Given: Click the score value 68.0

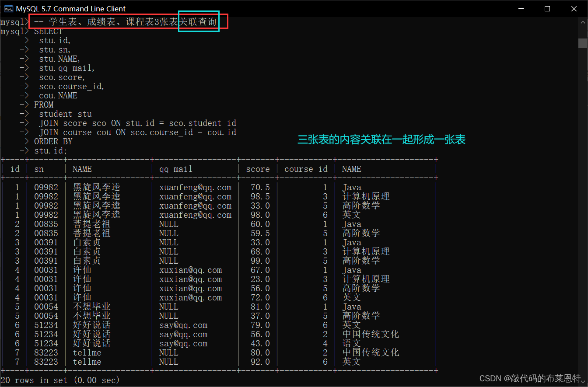Looking at the screenshot, I should pos(260,252).
